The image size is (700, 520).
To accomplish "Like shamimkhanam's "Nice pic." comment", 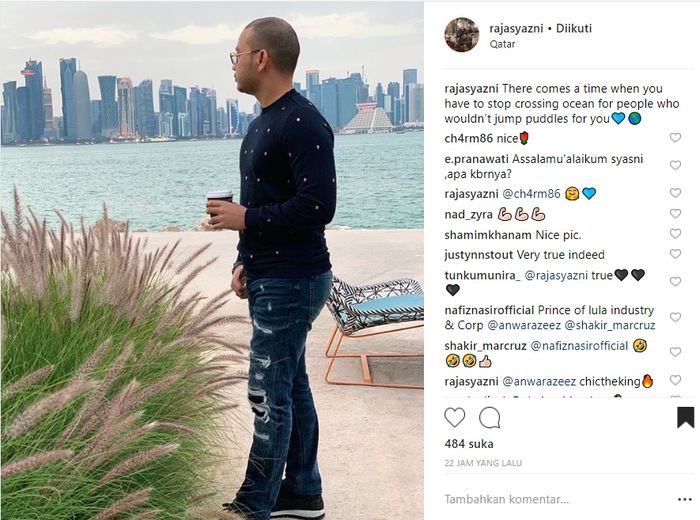I will coord(675,233).
